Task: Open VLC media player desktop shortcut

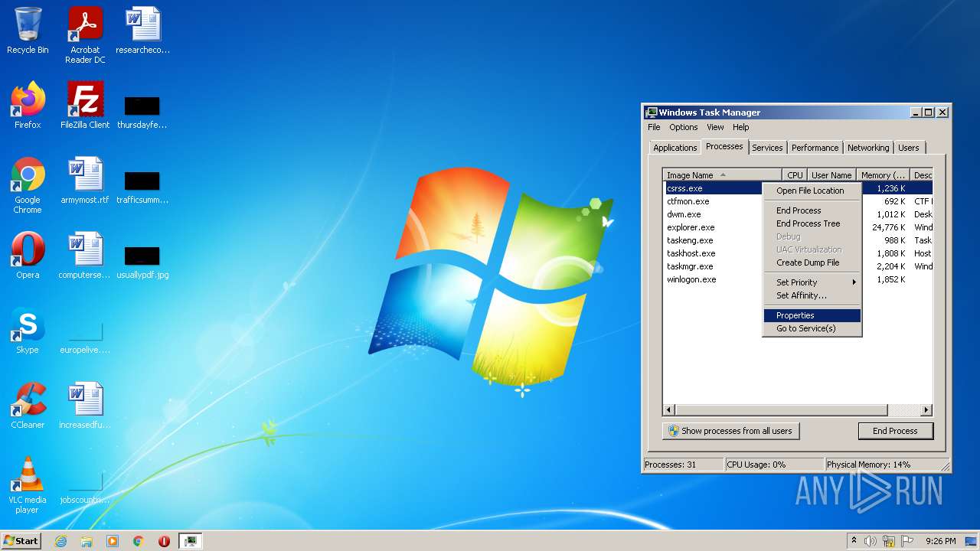Action: pos(28,485)
